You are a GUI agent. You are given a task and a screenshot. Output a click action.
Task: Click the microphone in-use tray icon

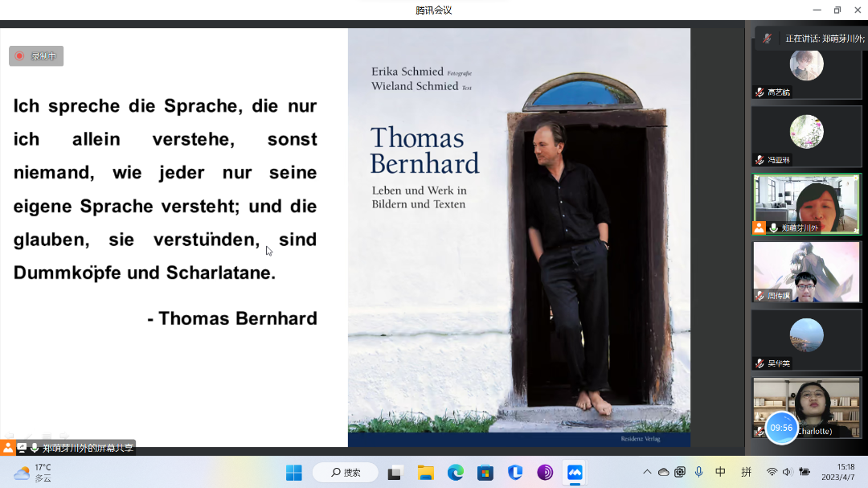[x=699, y=472]
